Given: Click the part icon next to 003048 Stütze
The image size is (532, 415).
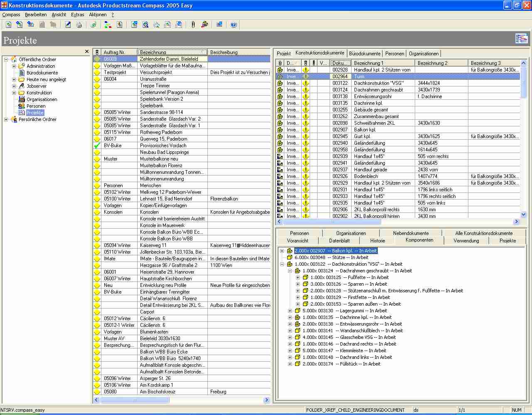Looking at the screenshot, I should coord(289,257).
